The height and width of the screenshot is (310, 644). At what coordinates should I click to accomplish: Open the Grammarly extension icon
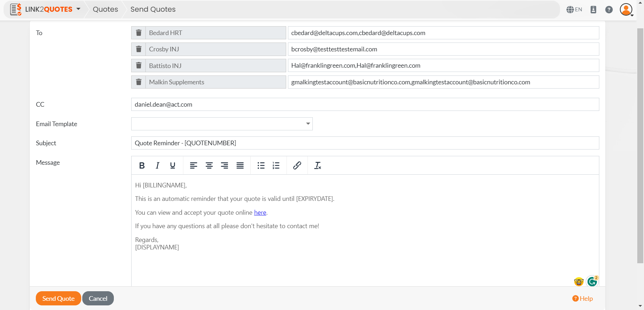click(592, 281)
